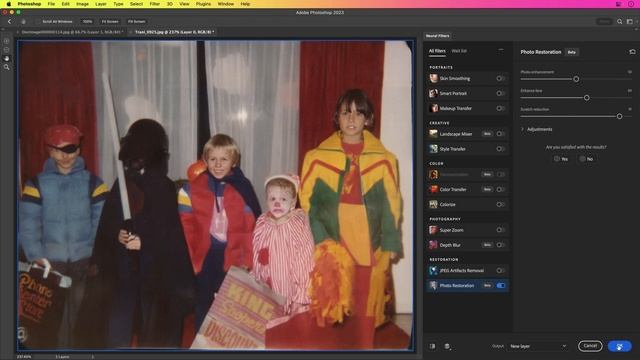Click the Color Transfer filter thumbnail
The image size is (640, 360).
click(x=433, y=189)
